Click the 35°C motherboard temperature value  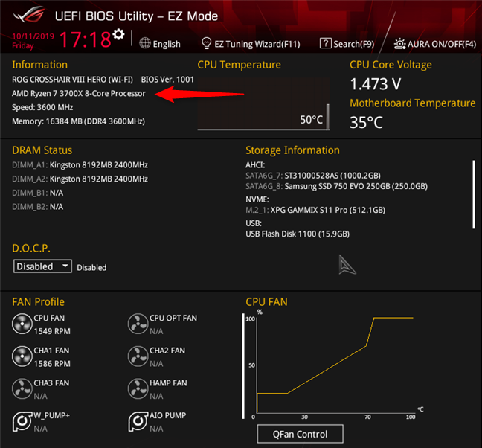(366, 122)
